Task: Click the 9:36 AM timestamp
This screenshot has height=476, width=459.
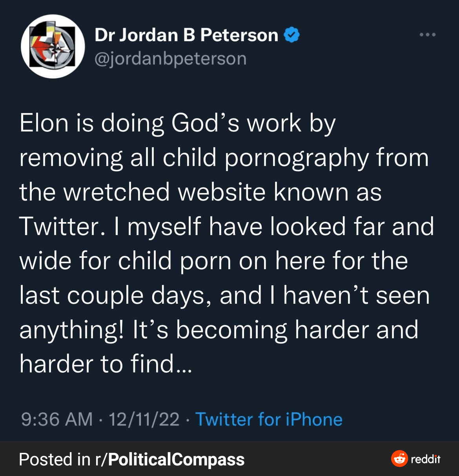Action: pyautogui.click(x=57, y=419)
